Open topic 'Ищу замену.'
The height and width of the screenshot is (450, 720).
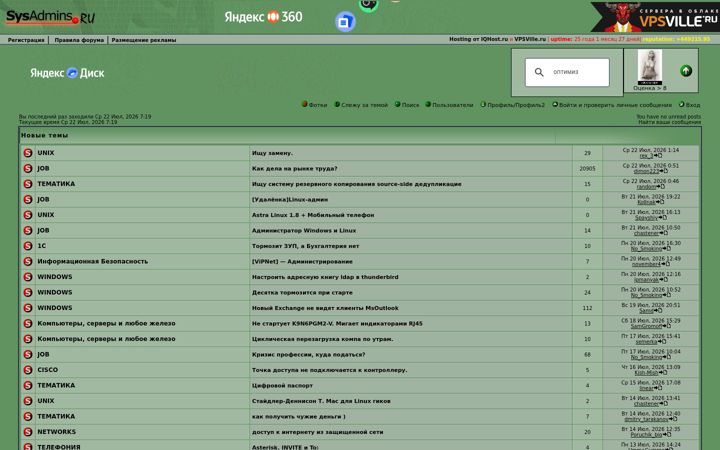(x=272, y=153)
